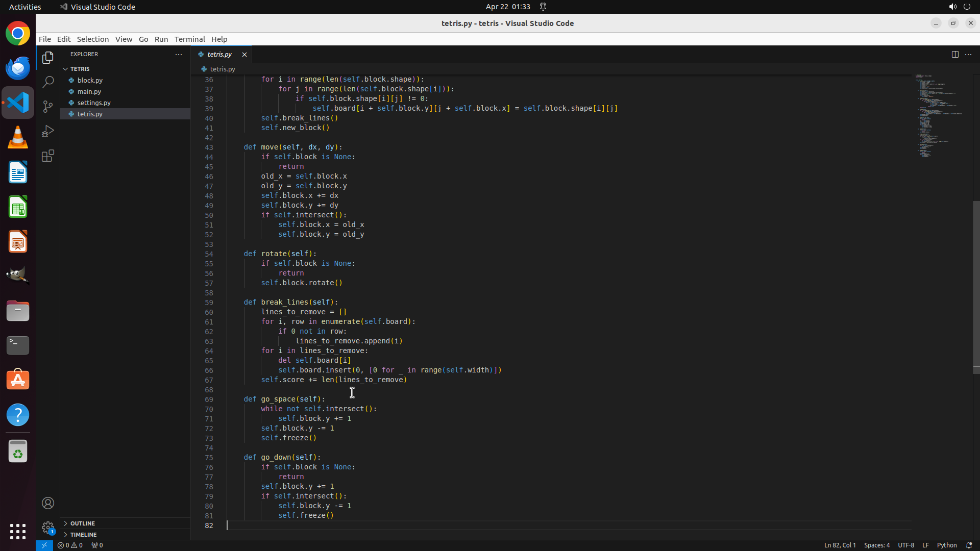
Task: Open the Extensions view icon
Action: [x=48, y=156]
